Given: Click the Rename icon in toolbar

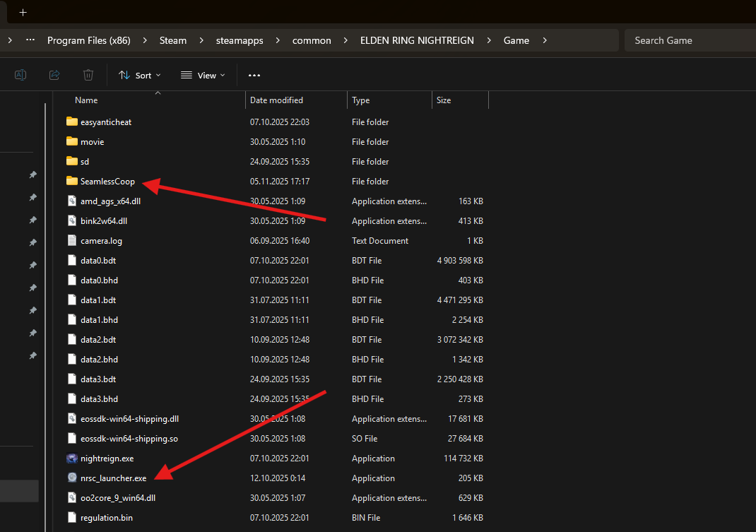Looking at the screenshot, I should pos(20,75).
